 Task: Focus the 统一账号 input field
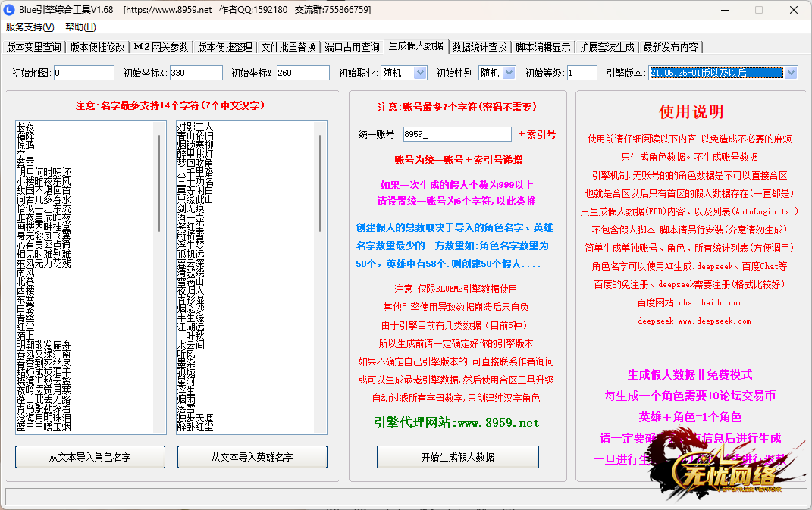[456, 134]
